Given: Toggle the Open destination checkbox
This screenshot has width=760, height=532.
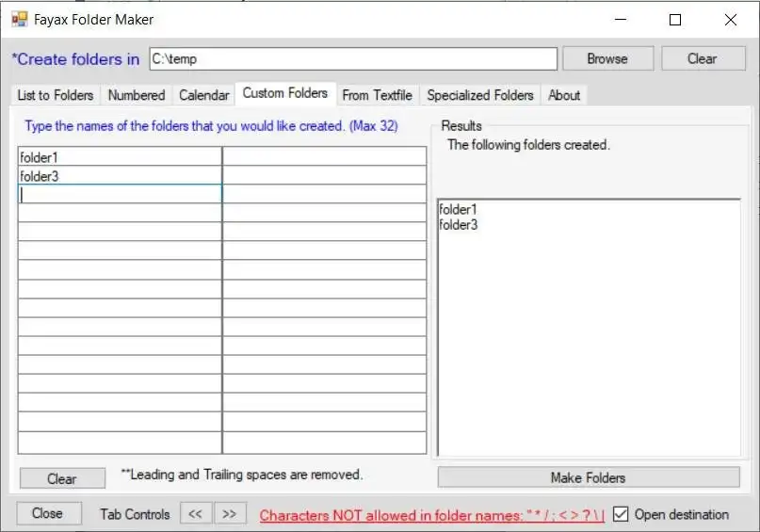Looking at the screenshot, I should pos(621,514).
